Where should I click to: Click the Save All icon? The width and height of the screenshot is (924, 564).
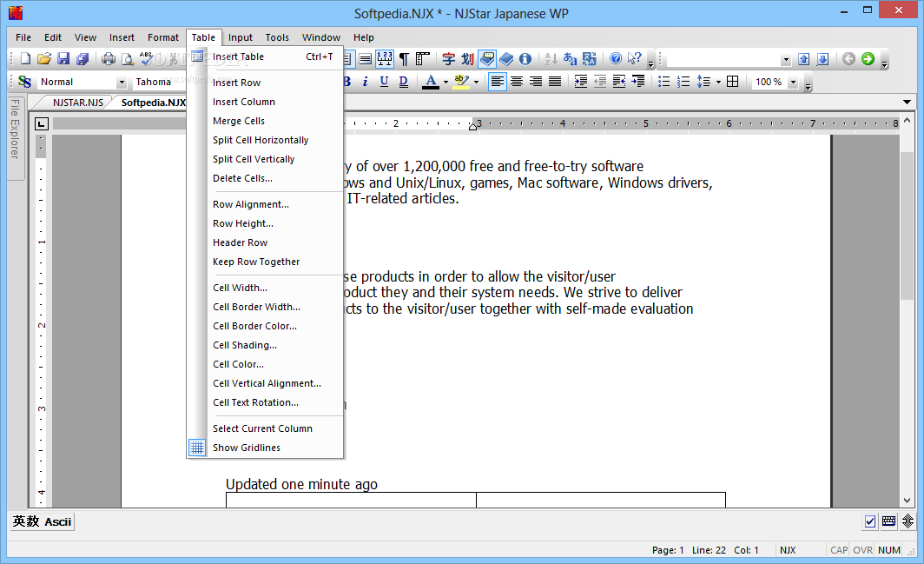tap(82, 58)
